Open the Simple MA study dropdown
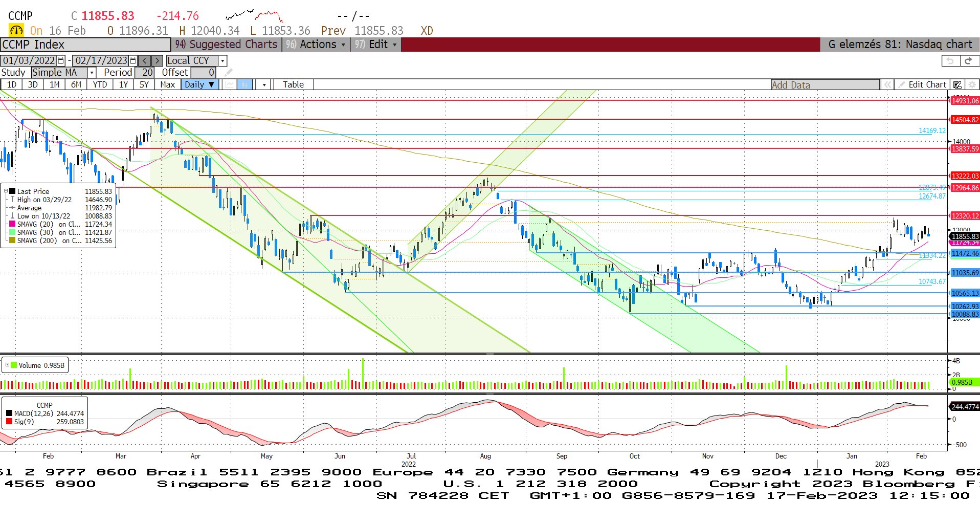This screenshot has height=524, width=980. 92,73
